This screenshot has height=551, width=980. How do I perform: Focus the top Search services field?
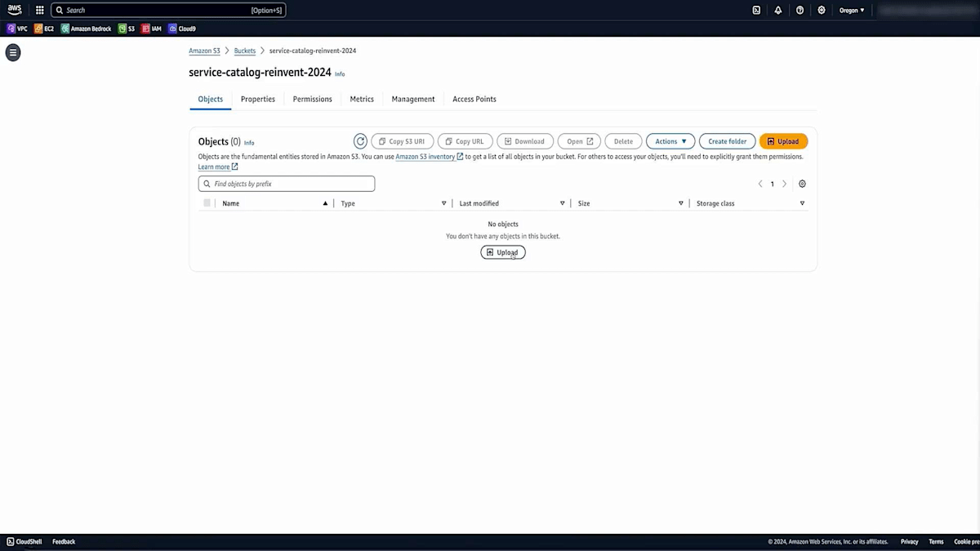(168, 11)
